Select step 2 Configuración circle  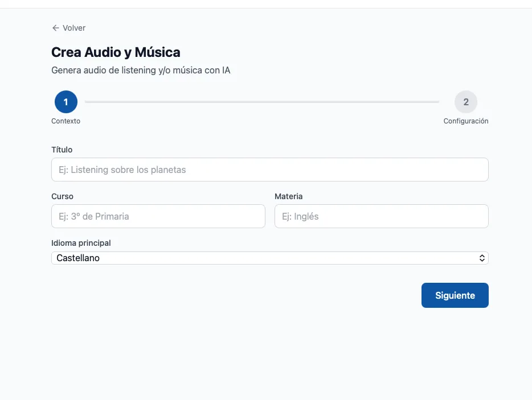[x=466, y=102]
